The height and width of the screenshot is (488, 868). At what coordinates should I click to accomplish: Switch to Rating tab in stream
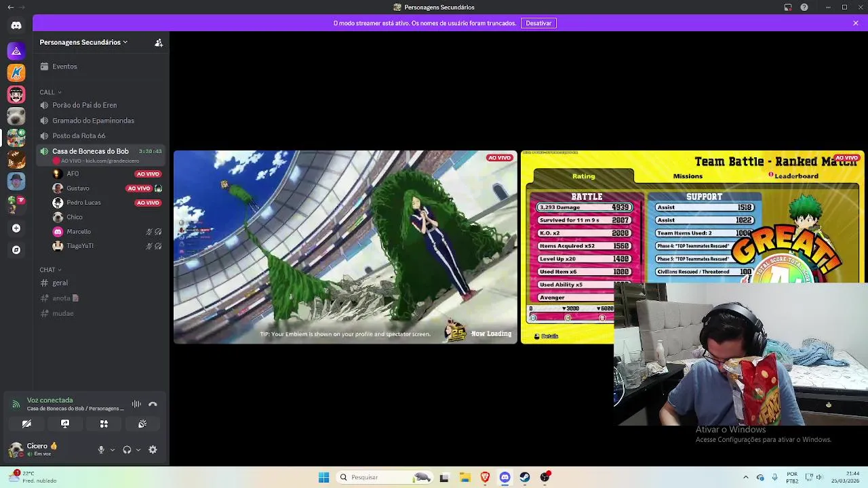pos(583,176)
